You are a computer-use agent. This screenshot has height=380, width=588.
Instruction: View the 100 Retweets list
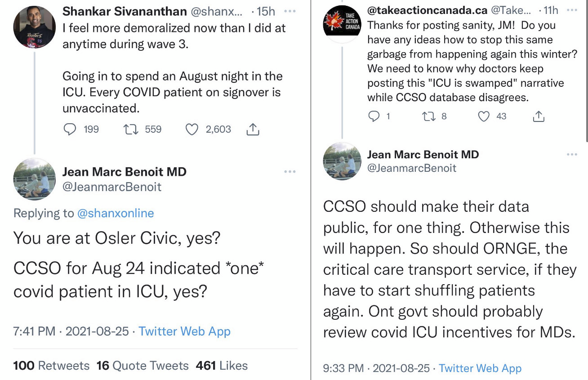coord(51,366)
